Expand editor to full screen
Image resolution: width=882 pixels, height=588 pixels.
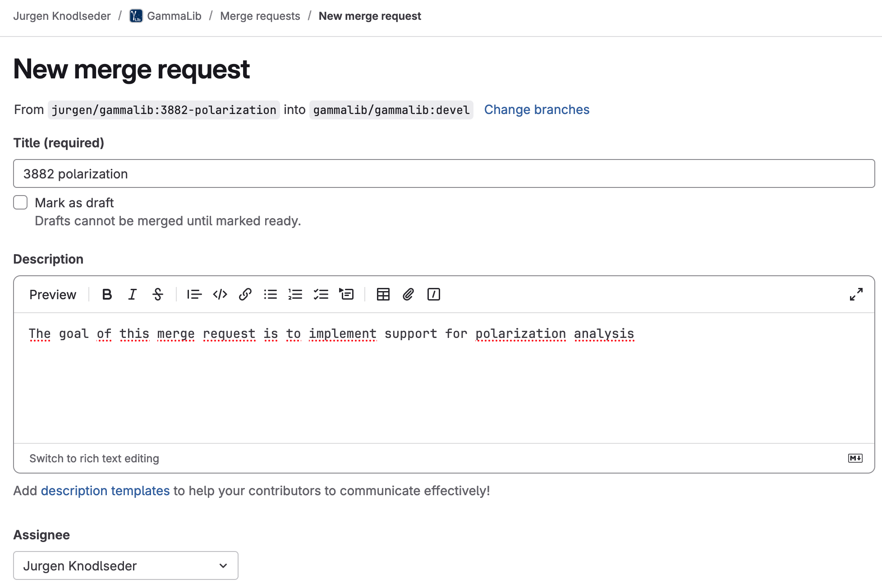click(x=856, y=294)
